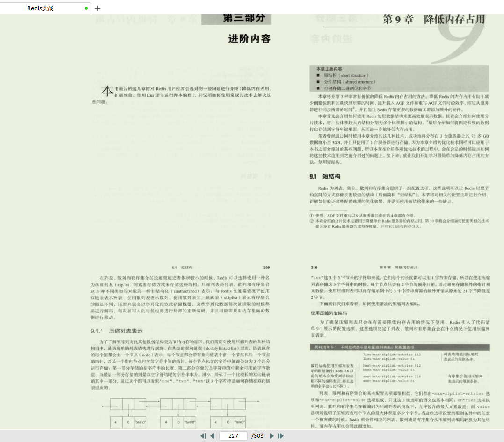The width and height of the screenshot is (504, 442).
Task: Click code listing header 代码清单 9-1
Action: pyautogui.click(x=400, y=347)
